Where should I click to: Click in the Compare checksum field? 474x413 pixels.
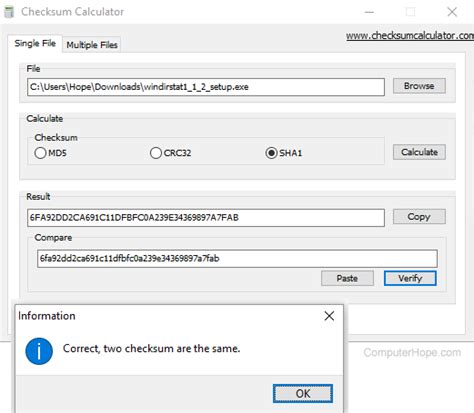(x=237, y=258)
